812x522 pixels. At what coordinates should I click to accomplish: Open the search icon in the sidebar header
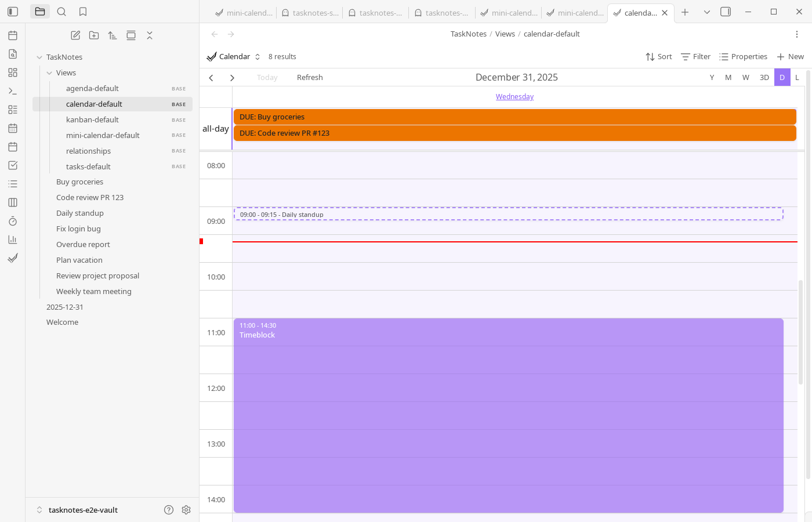click(61, 12)
